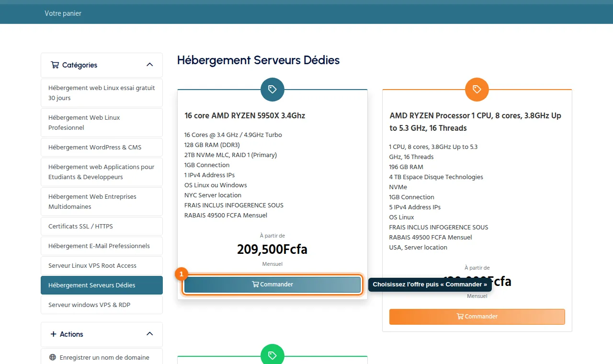Click the Hébergement Serveurs Dédies page heading
The image size is (613, 364).
pos(259,60)
